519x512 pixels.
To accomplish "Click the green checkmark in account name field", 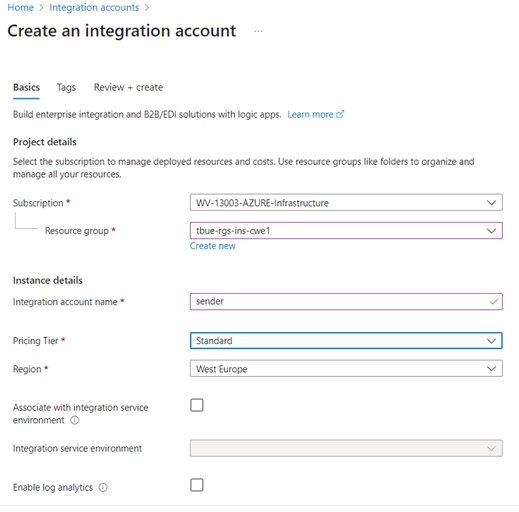I will coord(494,302).
